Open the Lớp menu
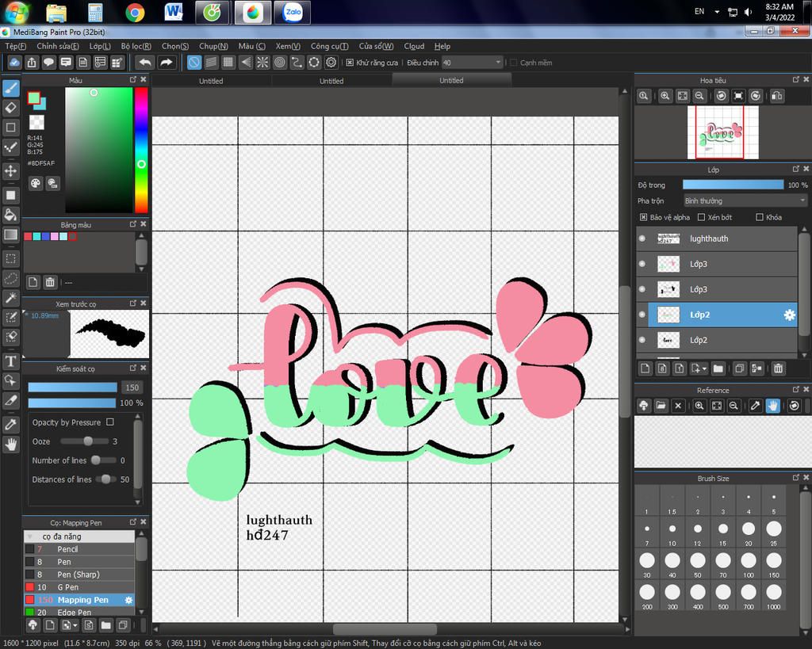 (x=100, y=46)
